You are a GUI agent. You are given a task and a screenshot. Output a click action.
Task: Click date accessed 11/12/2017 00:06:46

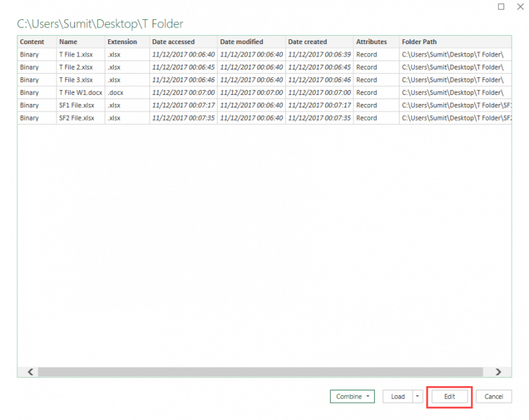pos(183,80)
